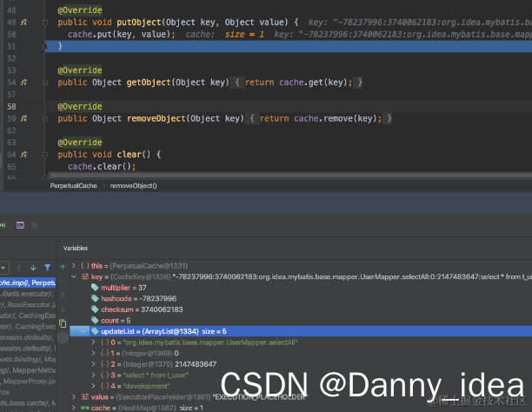Click the tag icon next to checksum
Viewport: 532px width, 412px height.
tap(95, 309)
